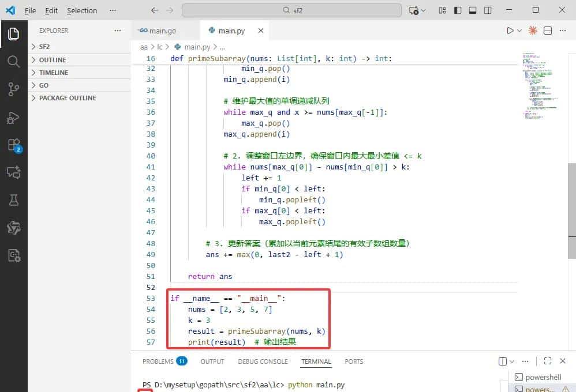Open the Selection menu
Image resolution: width=576 pixels, height=392 pixels.
(81, 10)
